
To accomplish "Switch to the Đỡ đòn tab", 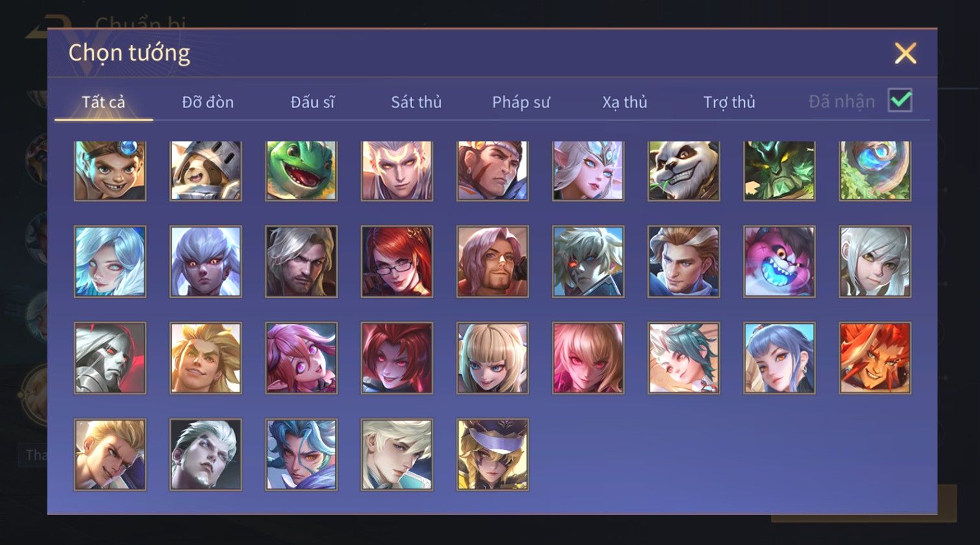I will coord(208,102).
